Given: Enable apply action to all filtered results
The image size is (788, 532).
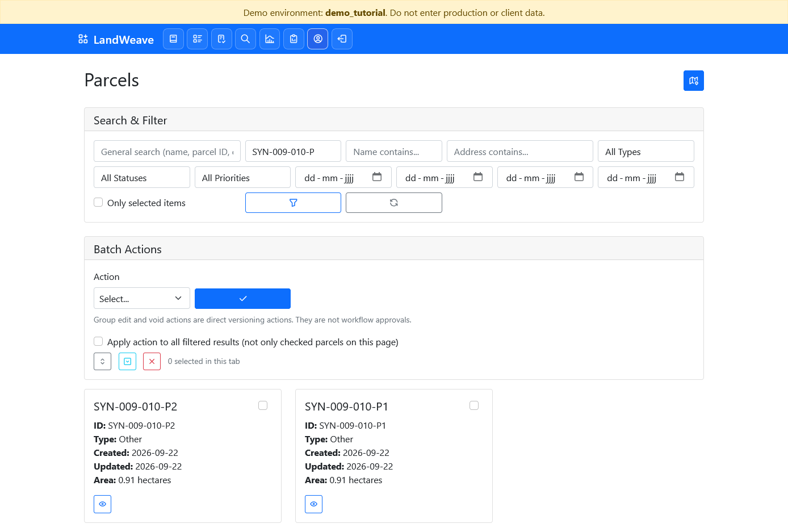Looking at the screenshot, I should [x=98, y=341].
